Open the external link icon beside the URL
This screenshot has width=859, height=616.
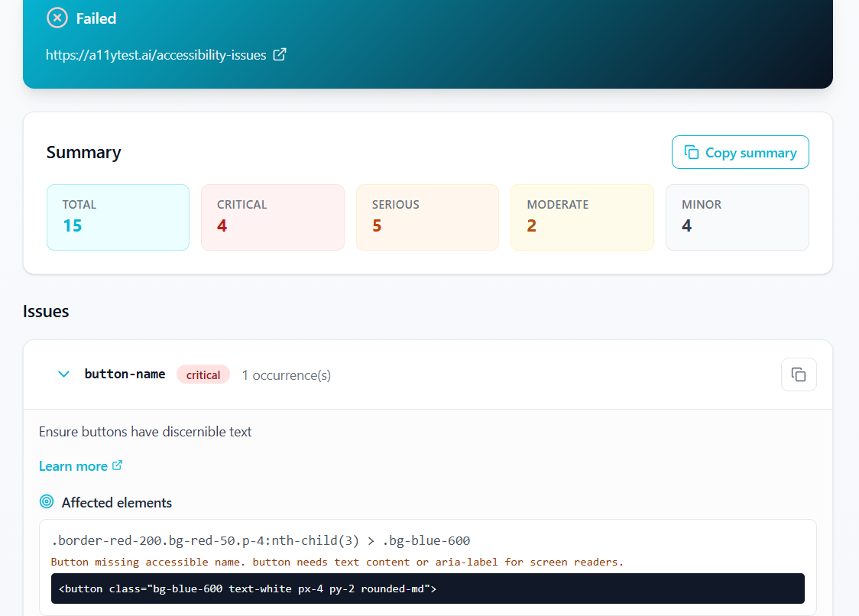[280, 54]
